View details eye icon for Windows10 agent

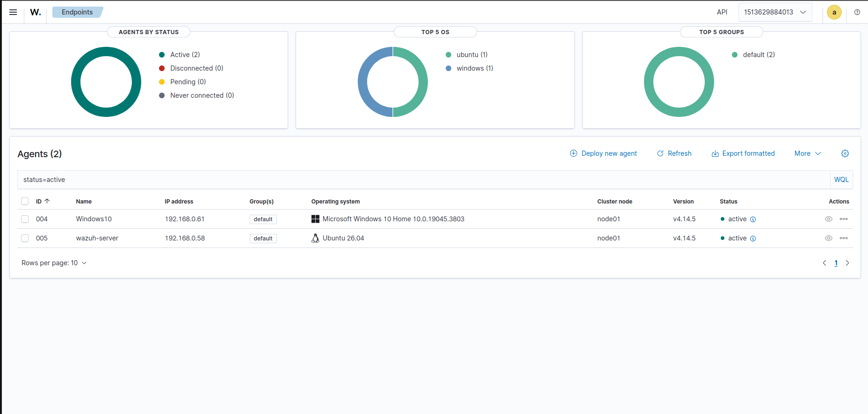tap(829, 219)
